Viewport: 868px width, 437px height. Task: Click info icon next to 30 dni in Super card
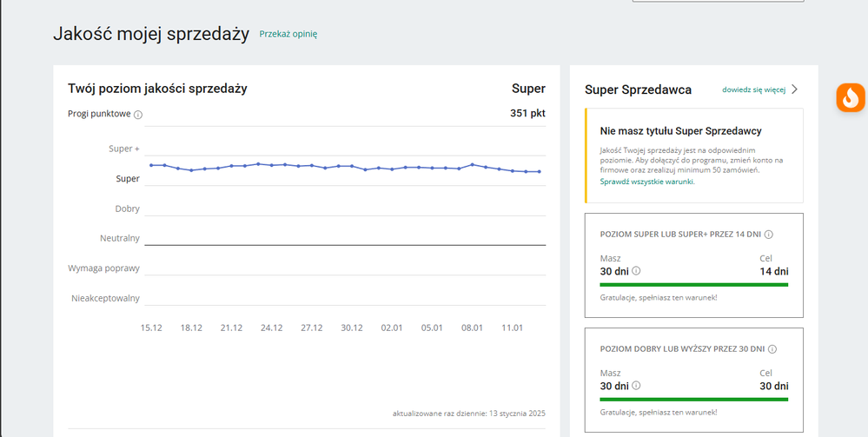(x=636, y=271)
